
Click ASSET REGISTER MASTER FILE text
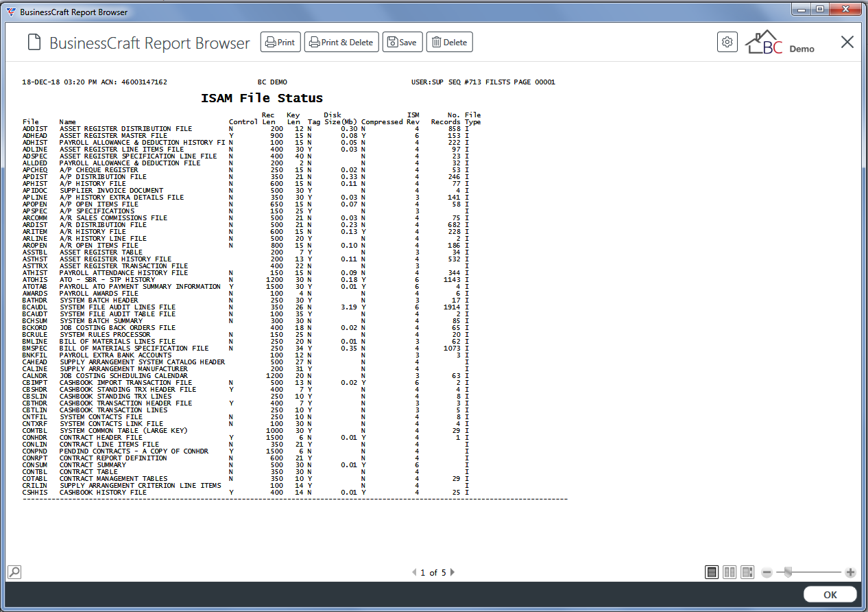click(x=113, y=136)
